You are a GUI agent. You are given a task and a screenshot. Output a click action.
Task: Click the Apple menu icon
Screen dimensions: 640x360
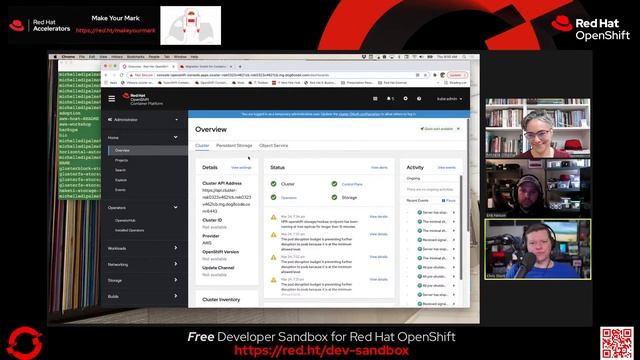55,57
